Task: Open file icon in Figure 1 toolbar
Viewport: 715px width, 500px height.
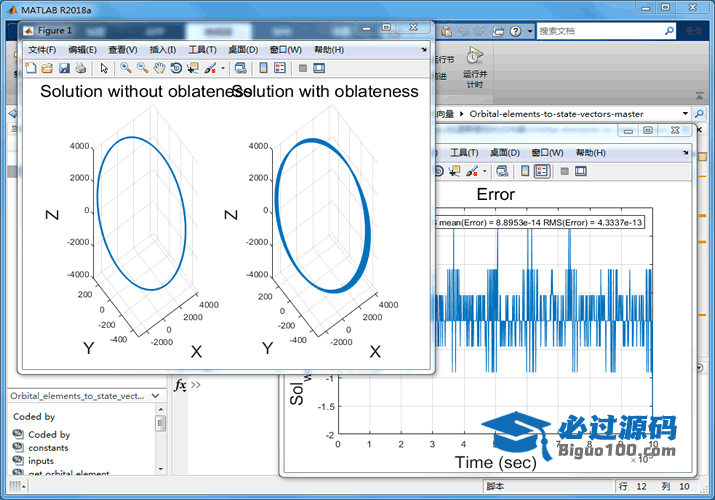Action: click(x=47, y=68)
